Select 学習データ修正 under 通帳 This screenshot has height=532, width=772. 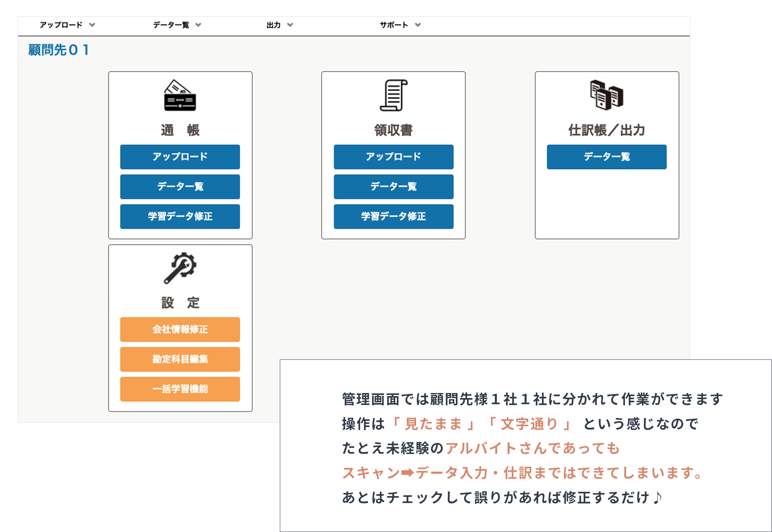[x=180, y=216]
